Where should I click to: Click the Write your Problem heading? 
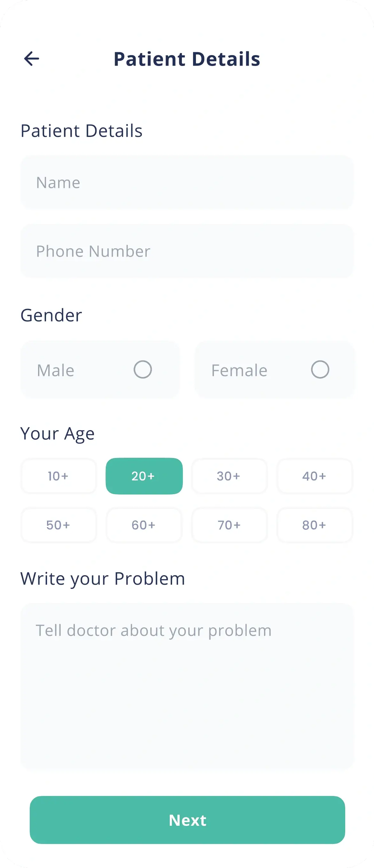[x=103, y=579]
